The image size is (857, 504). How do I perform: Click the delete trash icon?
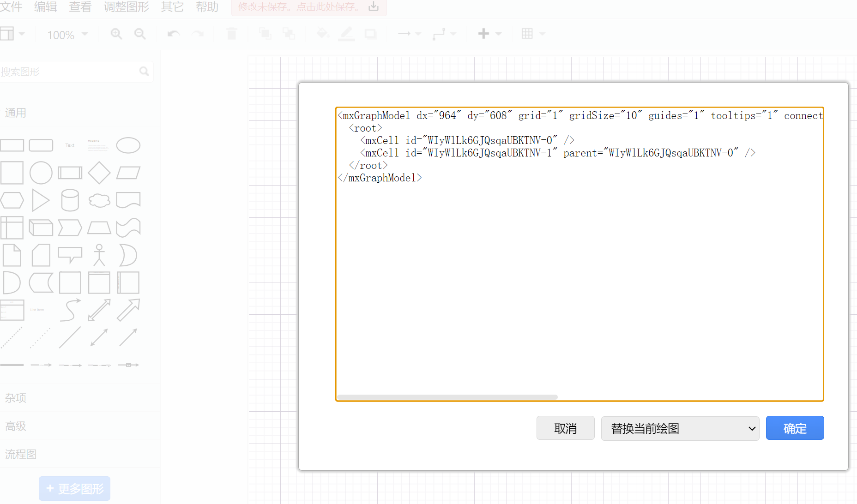(232, 34)
